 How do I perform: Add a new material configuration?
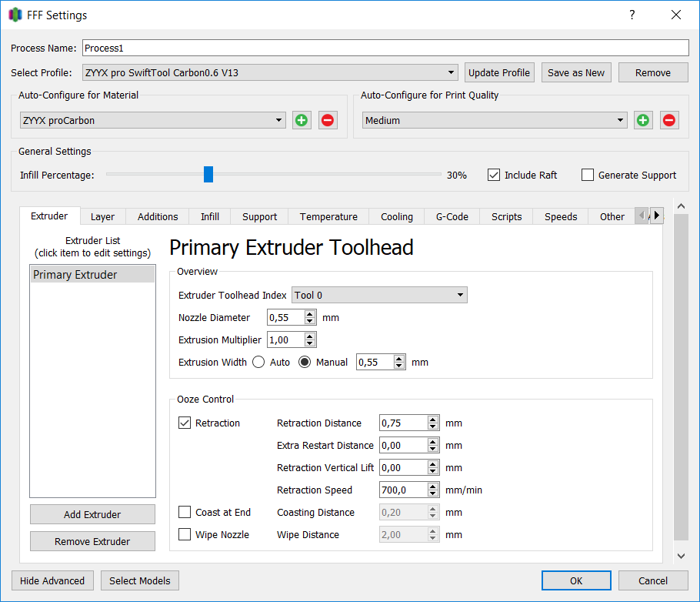301,120
